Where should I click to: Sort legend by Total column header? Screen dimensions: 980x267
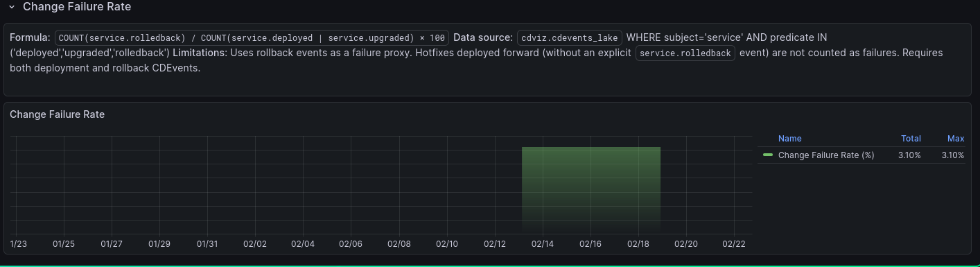pyautogui.click(x=911, y=139)
